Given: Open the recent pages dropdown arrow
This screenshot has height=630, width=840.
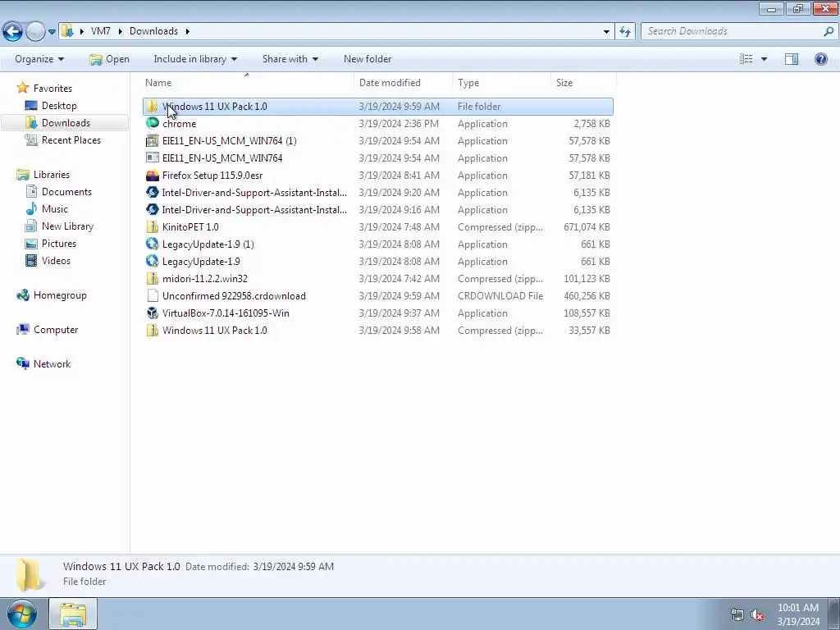Looking at the screenshot, I should (x=52, y=32).
